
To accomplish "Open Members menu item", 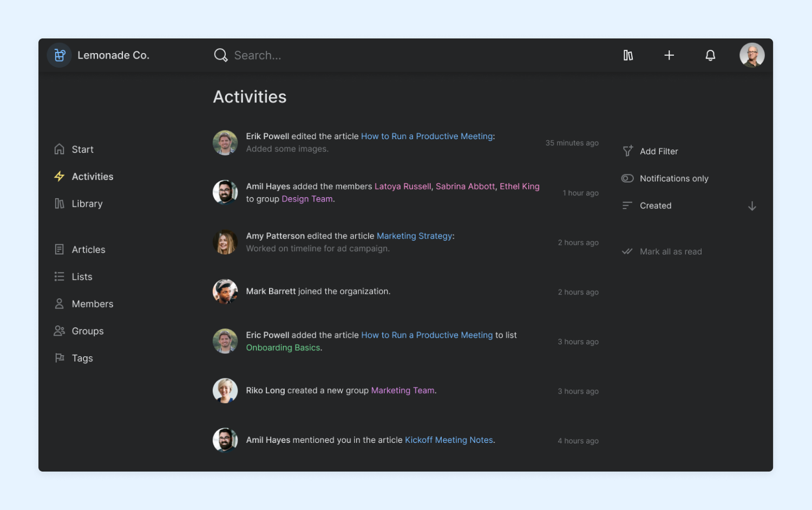I will pos(93,304).
